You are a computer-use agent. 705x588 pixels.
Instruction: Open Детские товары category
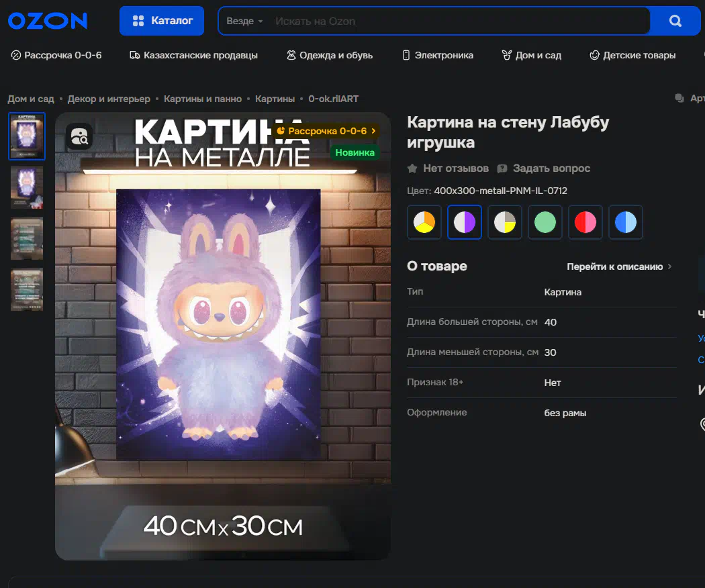[x=632, y=55]
